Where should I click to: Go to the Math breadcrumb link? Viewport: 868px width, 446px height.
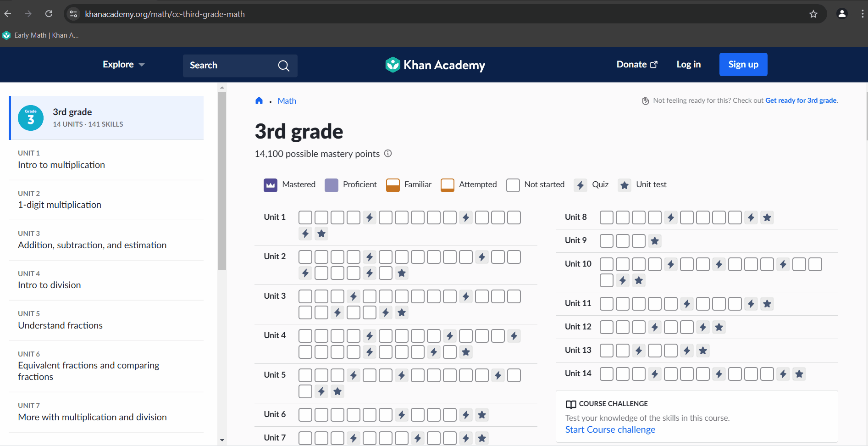pos(287,101)
